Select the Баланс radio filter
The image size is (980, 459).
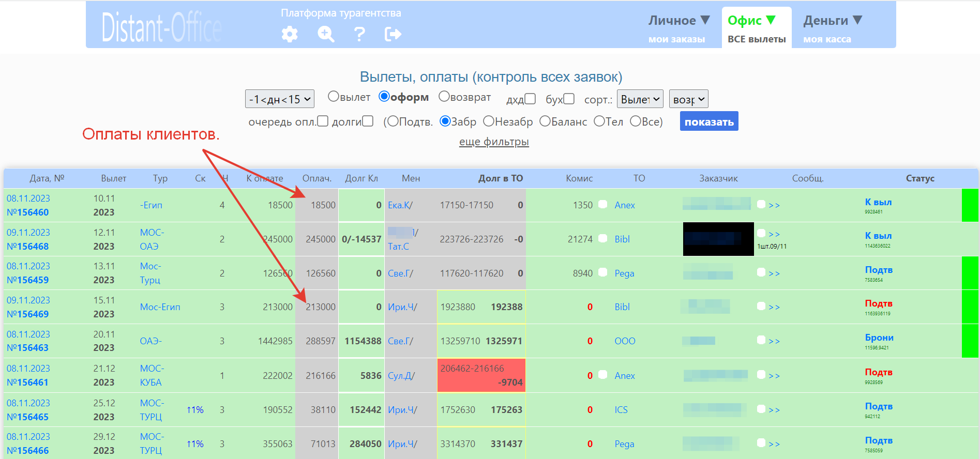click(545, 121)
